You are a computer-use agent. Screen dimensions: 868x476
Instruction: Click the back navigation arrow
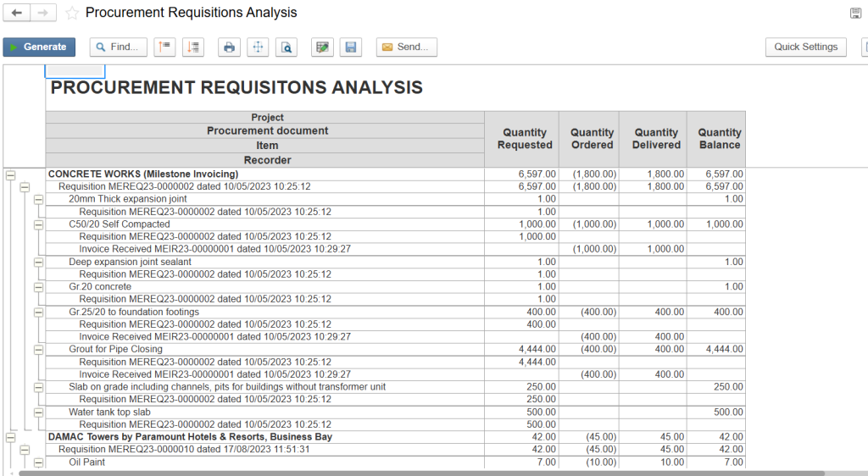tap(17, 13)
